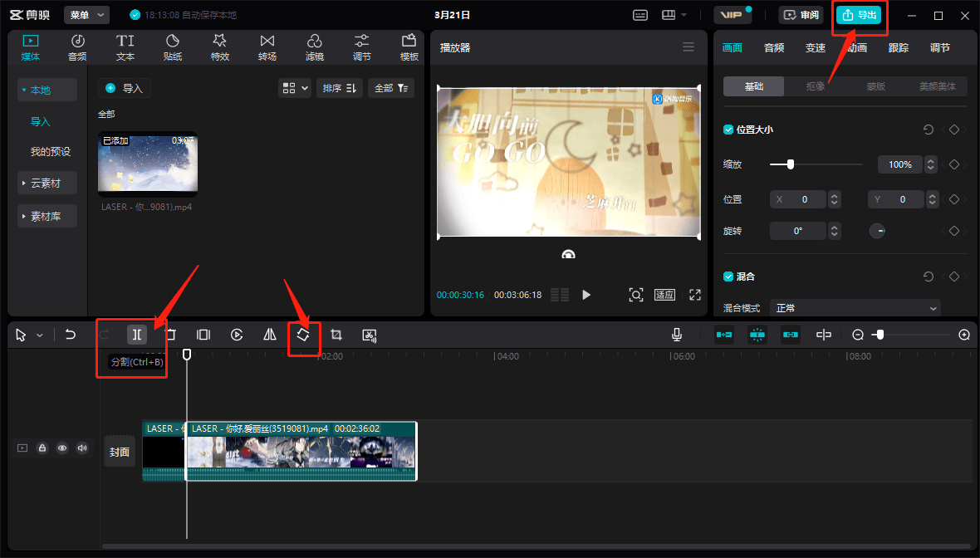Click the undo arrow in timeline toolbar
This screenshot has width=980, height=558.
click(x=71, y=335)
